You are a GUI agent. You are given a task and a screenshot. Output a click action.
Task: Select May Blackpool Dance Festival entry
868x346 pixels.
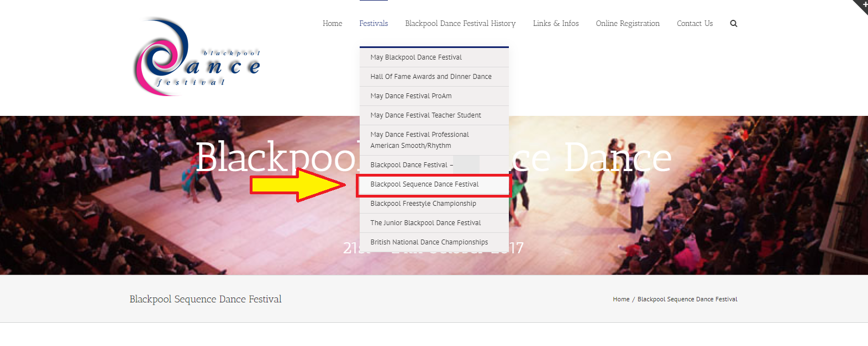pos(434,57)
